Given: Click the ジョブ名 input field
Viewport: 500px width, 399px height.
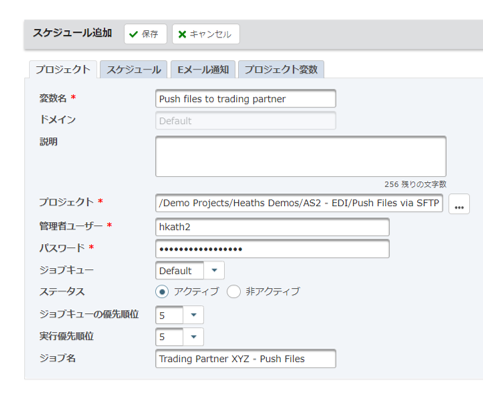Looking at the screenshot, I should coord(245,359).
